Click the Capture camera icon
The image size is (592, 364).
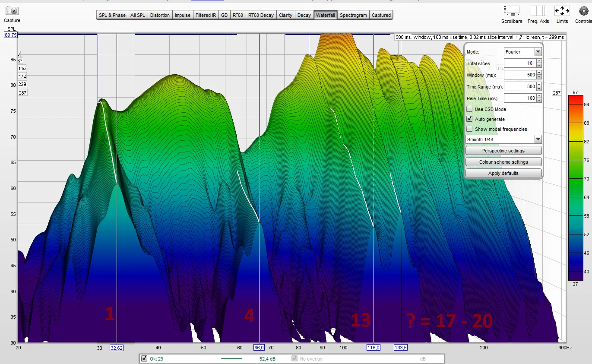(12, 11)
